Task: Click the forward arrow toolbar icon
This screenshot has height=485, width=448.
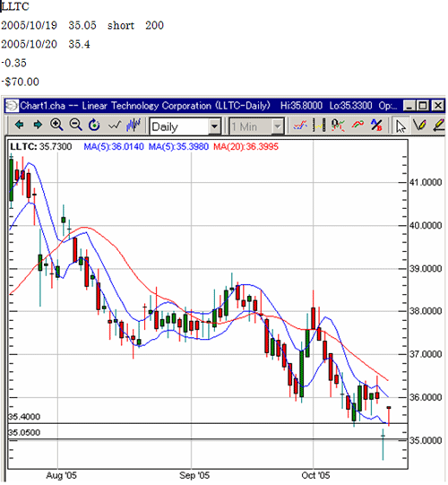Action: tap(38, 125)
